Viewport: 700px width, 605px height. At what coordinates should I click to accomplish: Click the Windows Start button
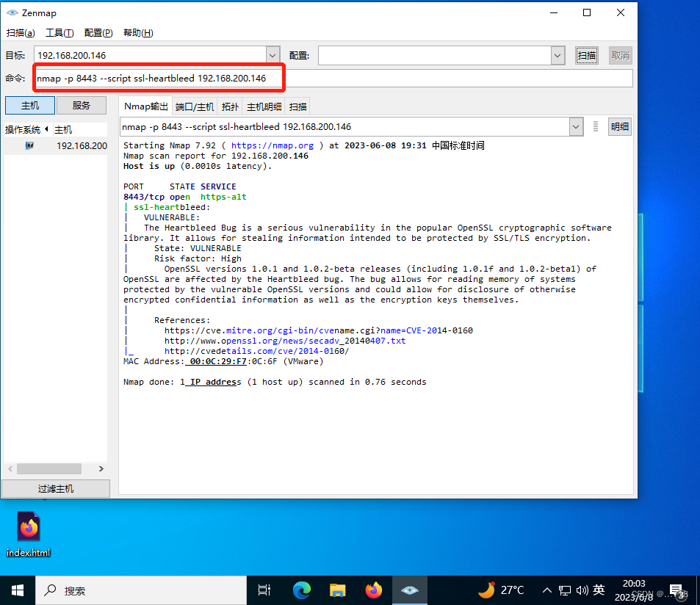click(16, 590)
